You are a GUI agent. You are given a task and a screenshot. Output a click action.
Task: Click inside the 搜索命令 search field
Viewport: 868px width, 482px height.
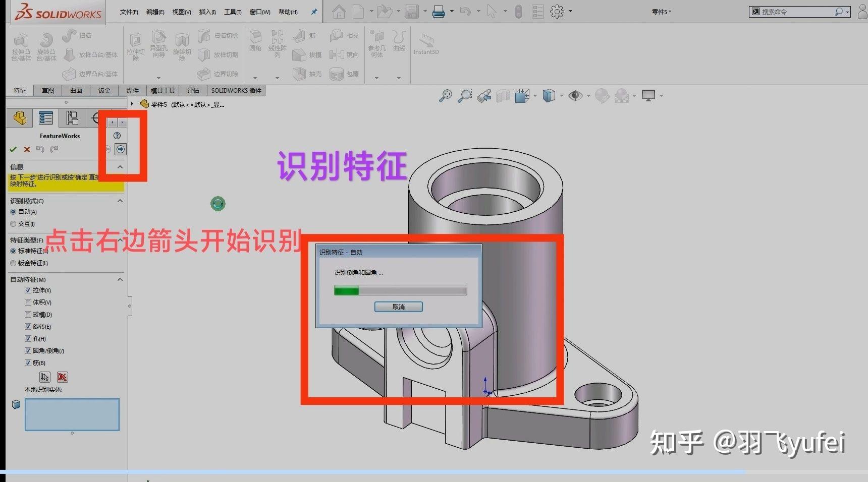tap(792, 11)
